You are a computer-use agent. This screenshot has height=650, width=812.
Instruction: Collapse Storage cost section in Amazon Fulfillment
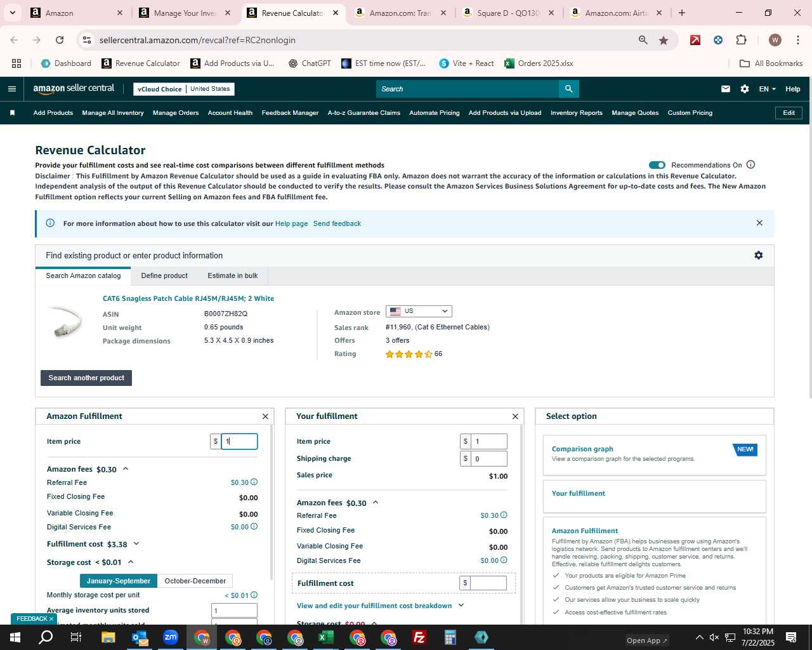pos(131,562)
